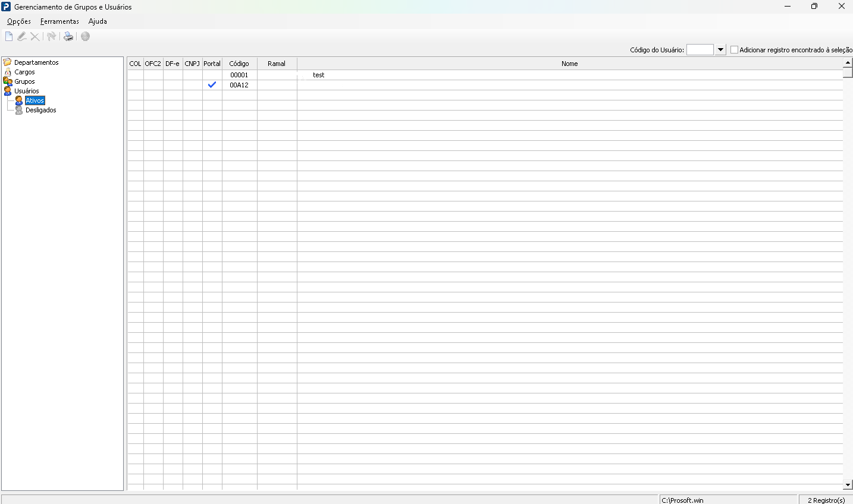
Task: Enable Adicionar registro encontrado à seleção
Action: click(x=734, y=50)
